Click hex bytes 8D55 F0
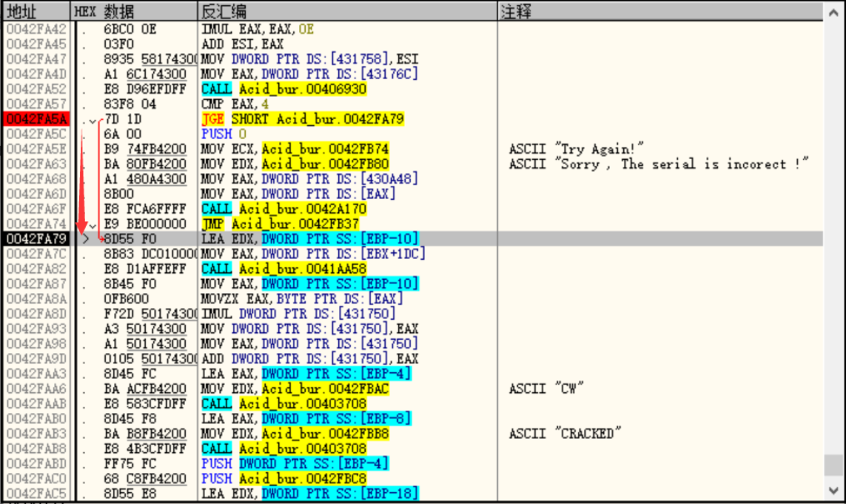846x504 pixels. click(x=130, y=238)
